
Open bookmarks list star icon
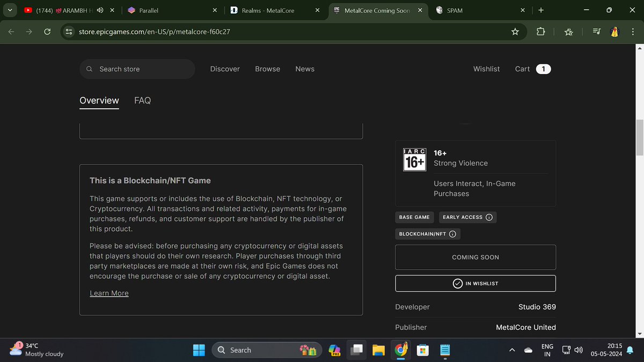[569, 32]
